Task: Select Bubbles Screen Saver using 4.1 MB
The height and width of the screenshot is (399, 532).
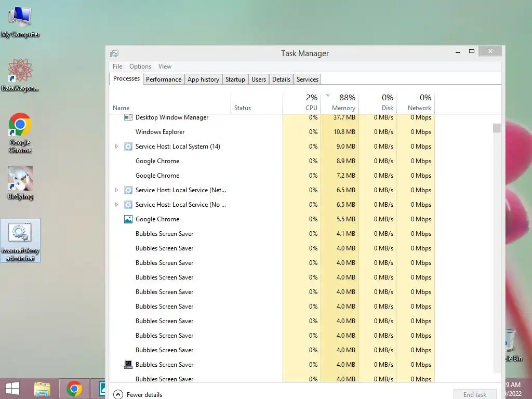Action: click(x=272, y=234)
